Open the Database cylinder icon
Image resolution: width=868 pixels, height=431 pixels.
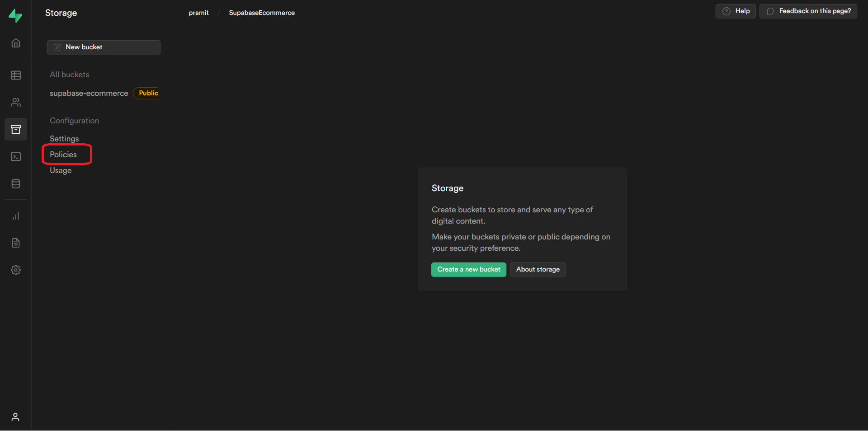(16, 184)
